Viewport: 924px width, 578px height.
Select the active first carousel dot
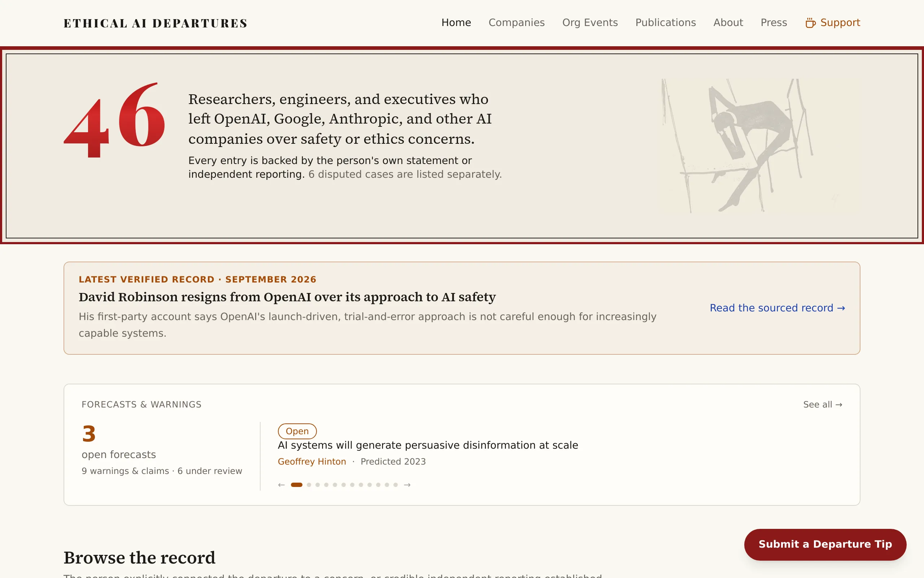pos(296,485)
